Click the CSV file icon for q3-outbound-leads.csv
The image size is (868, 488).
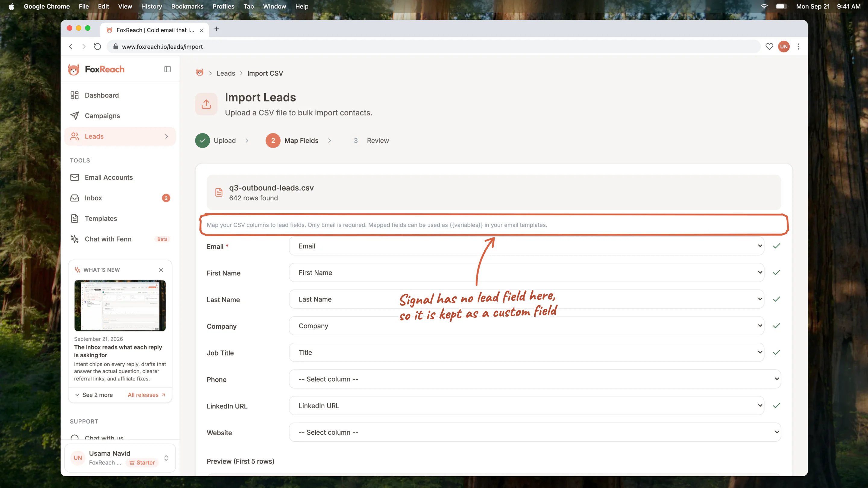[219, 192]
